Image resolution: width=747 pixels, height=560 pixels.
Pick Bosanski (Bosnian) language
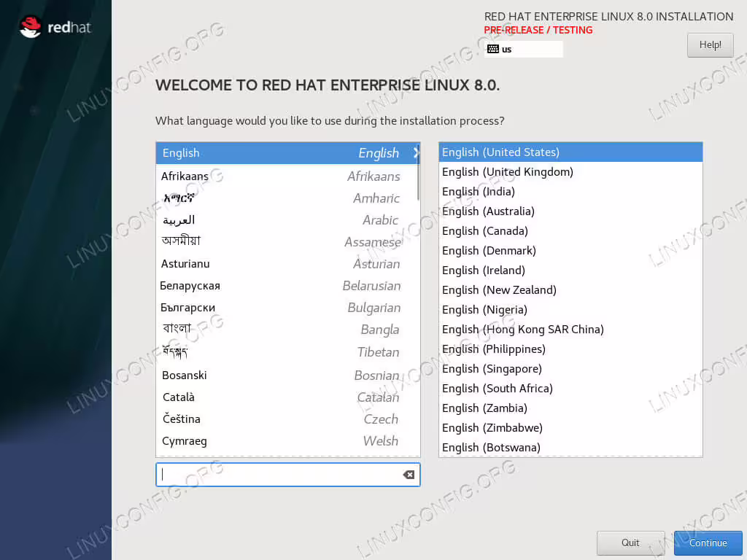(287, 376)
